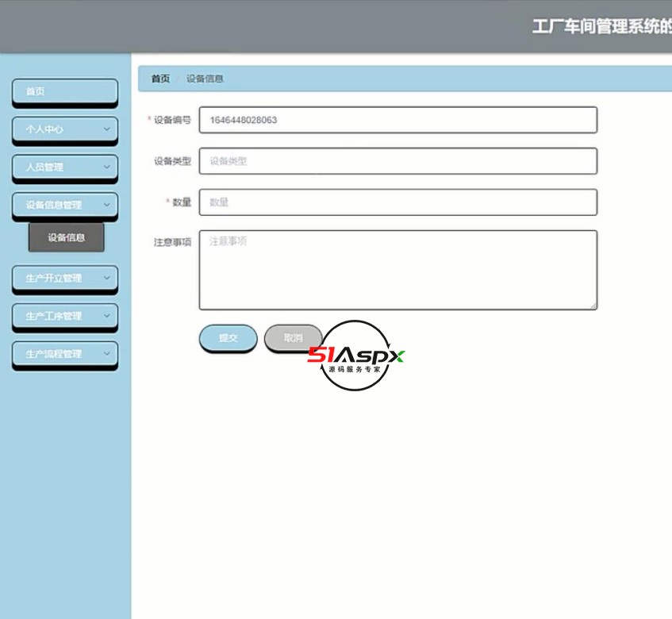The width and height of the screenshot is (672, 619).
Task: Expand the 个人中心 dropdown chevron
Action: [106, 129]
